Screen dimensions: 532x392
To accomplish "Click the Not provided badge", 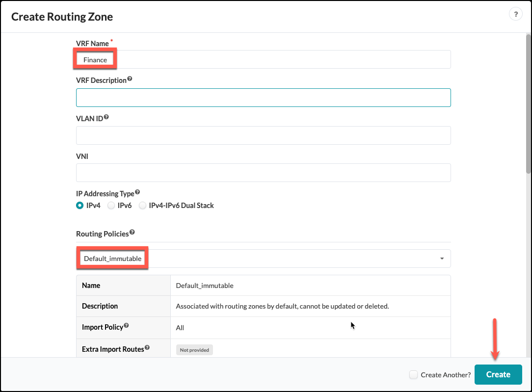I will tap(194, 350).
